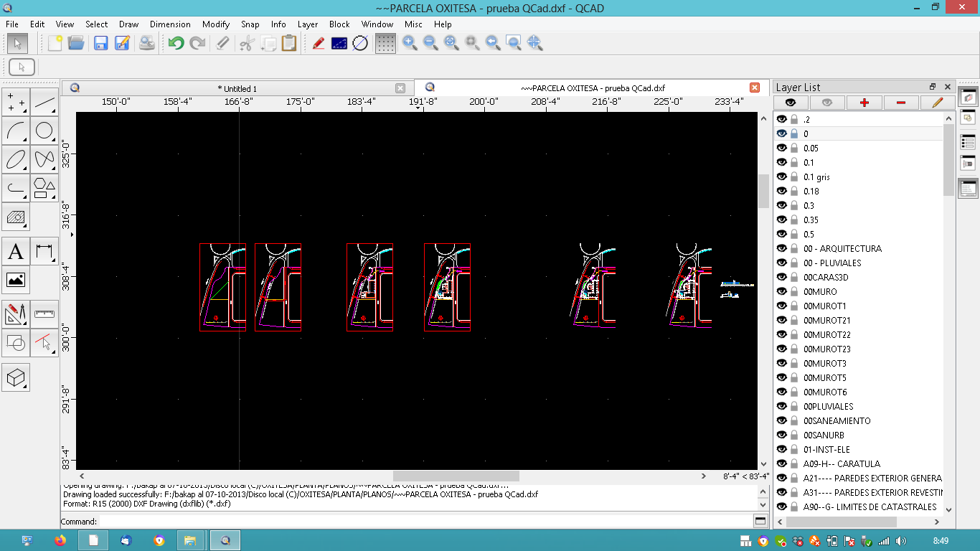Hide the 00MURO layer with its eye icon
Viewport: 980px width, 551px height.
pyautogui.click(x=782, y=291)
